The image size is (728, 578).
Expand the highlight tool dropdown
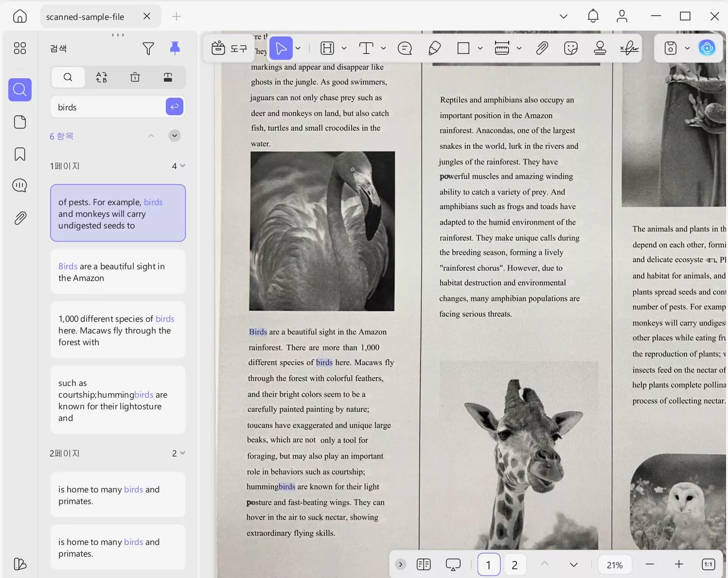coord(344,48)
